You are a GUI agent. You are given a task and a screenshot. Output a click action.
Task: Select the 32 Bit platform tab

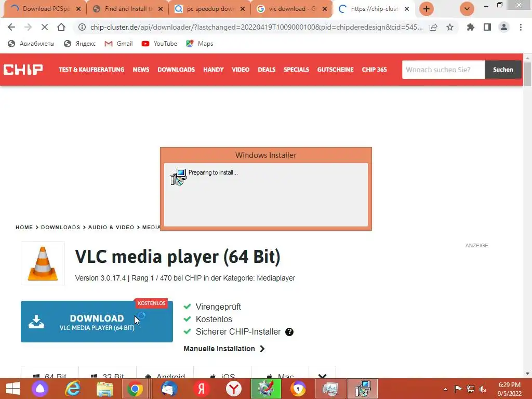pyautogui.click(x=108, y=372)
